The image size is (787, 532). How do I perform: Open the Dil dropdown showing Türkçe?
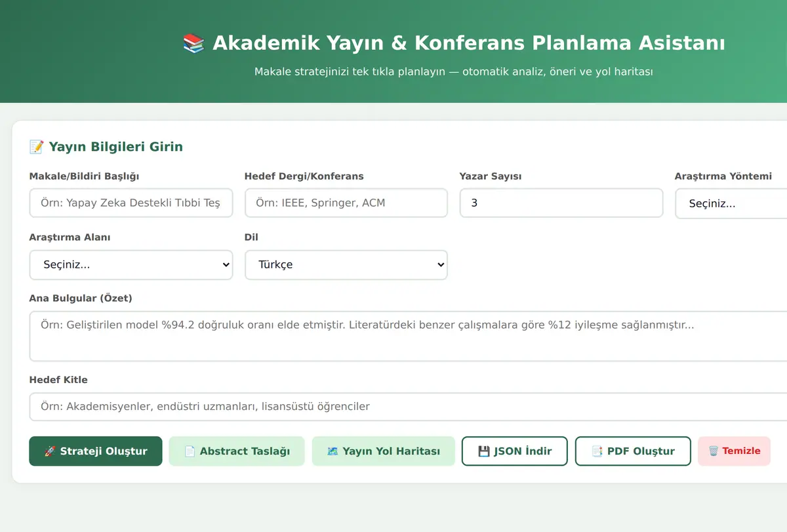(x=346, y=265)
